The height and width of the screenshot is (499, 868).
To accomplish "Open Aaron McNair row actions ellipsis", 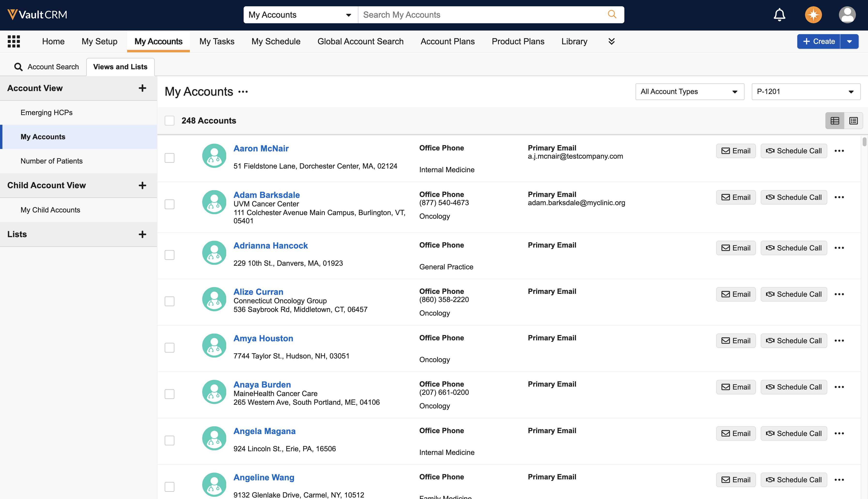I will click(839, 151).
